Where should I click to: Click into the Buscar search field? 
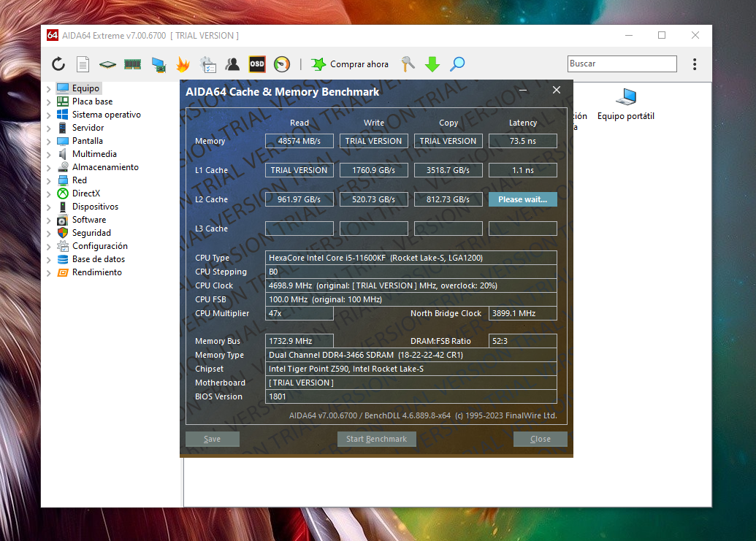pyautogui.click(x=622, y=64)
